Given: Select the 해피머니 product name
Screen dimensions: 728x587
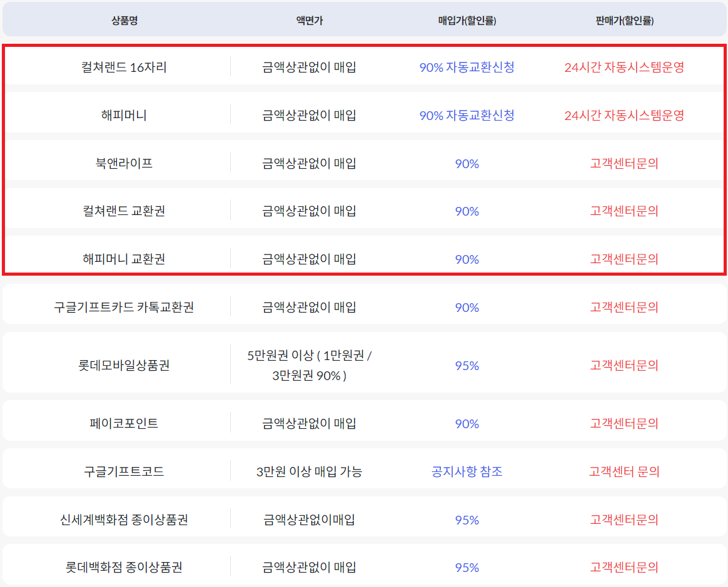Looking at the screenshot, I should tap(124, 115).
